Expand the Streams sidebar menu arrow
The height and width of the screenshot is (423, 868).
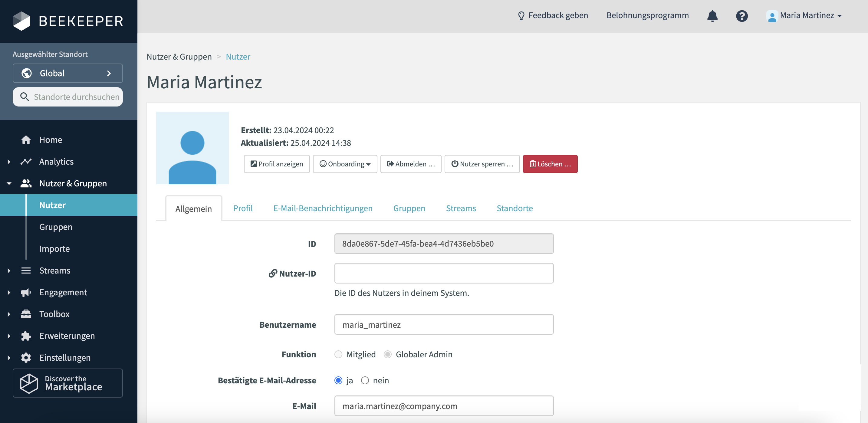point(9,271)
